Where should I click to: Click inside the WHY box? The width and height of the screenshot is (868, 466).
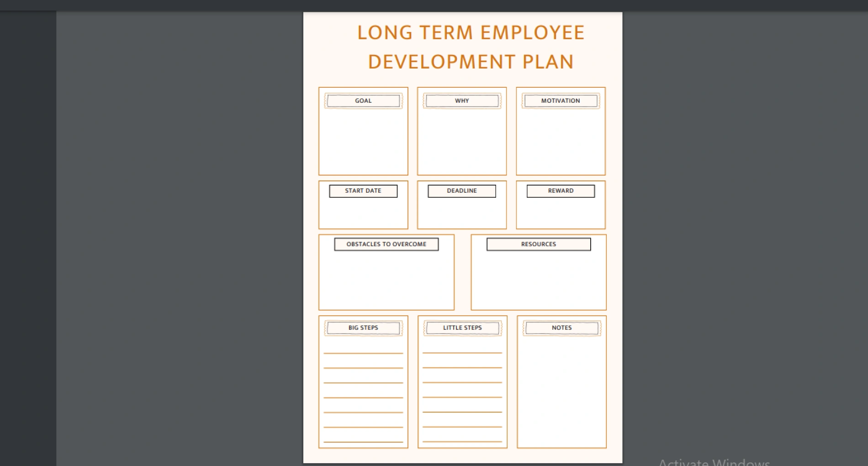461,137
